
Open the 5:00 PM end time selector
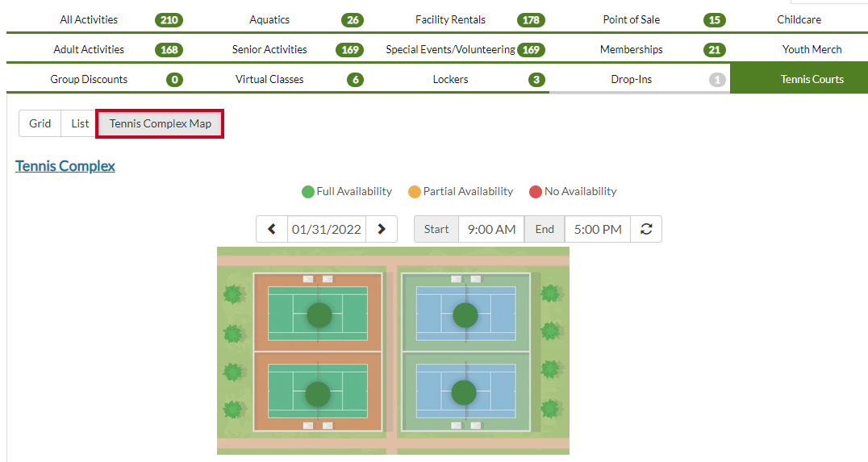(x=598, y=229)
